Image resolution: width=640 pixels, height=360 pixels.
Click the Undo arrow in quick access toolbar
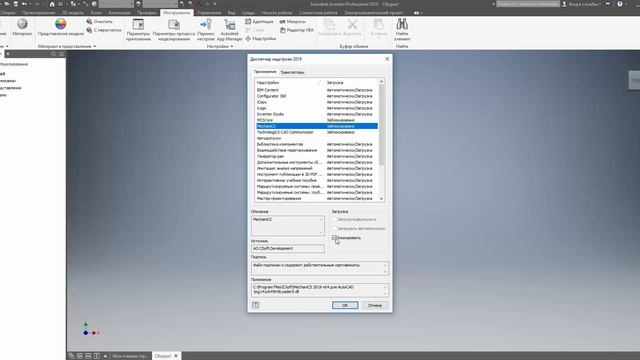pos(24,4)
